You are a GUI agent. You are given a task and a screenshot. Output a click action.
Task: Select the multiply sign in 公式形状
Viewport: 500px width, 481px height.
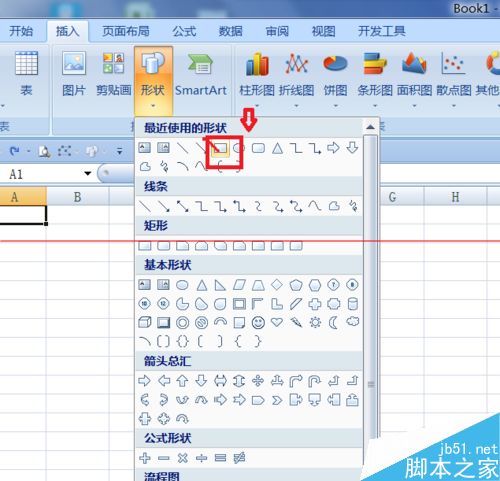point(182,458)
